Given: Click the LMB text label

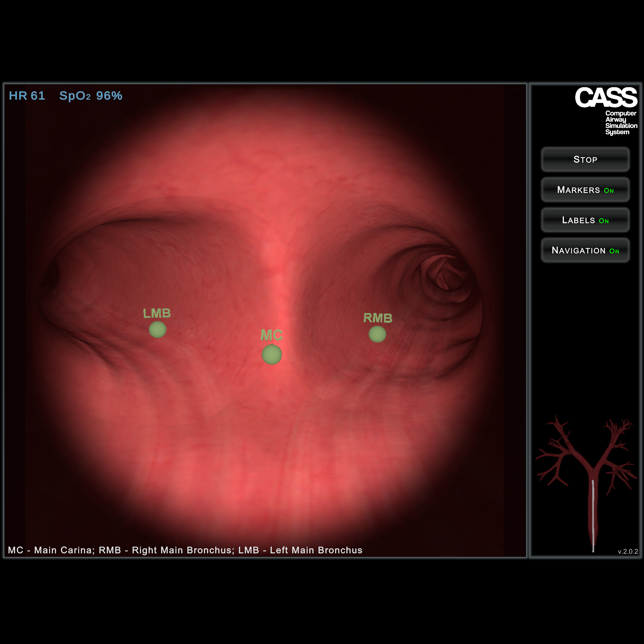Looking at the screenshot, I should click(x=157, y=313).
